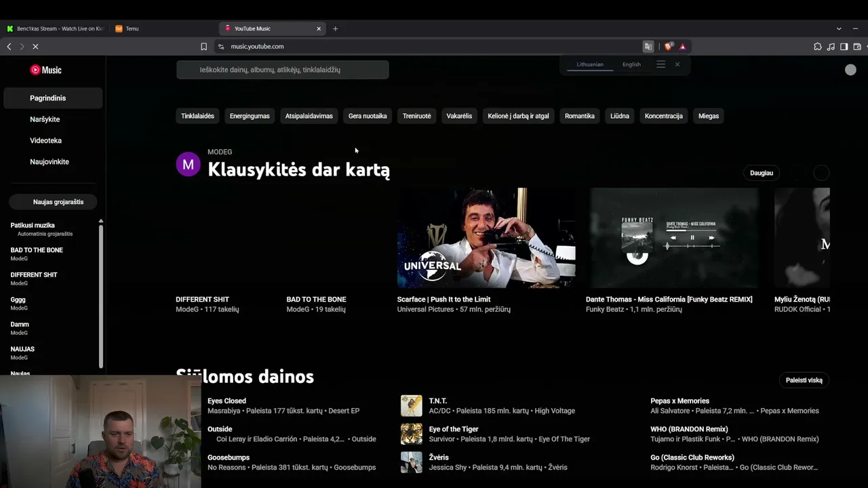Open Pagrindinis in the sidebar
This screenshot has height=488, width=868.
pyautogui.click(x=53, y=98)
